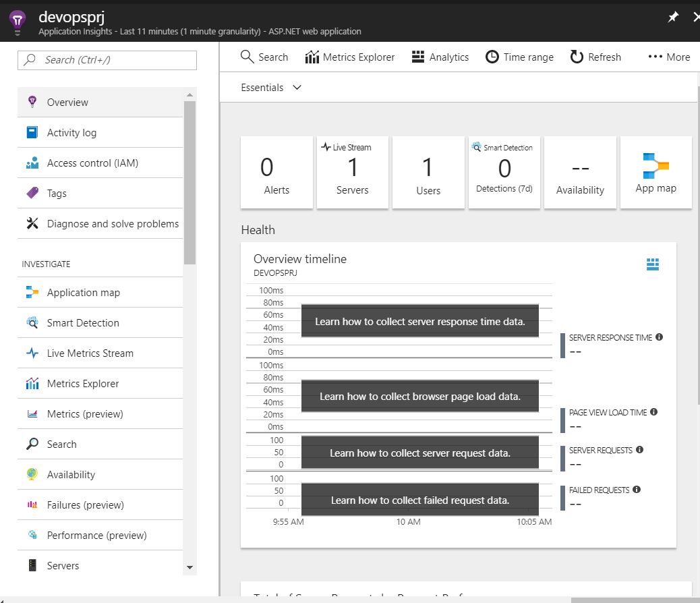Click the Diagnose wrench tools icon
Screen dimensions: 700x603
coord(32,223)
